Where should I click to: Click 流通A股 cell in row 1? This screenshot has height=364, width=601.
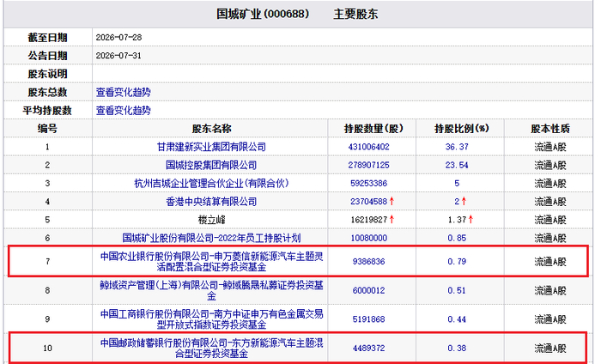point(550,147)
